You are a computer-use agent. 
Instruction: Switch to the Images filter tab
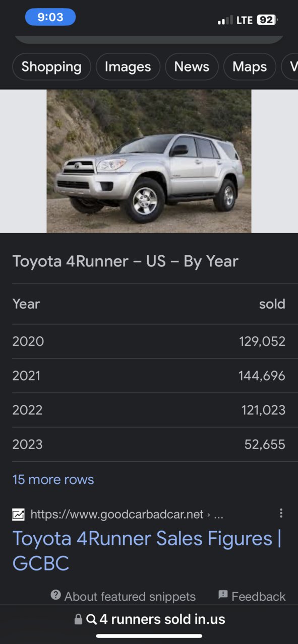128,66
